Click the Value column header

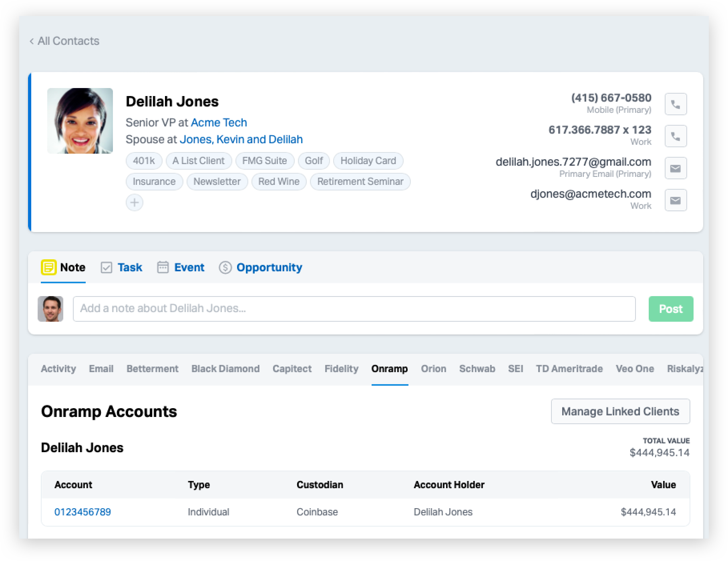tap(664, 485)
